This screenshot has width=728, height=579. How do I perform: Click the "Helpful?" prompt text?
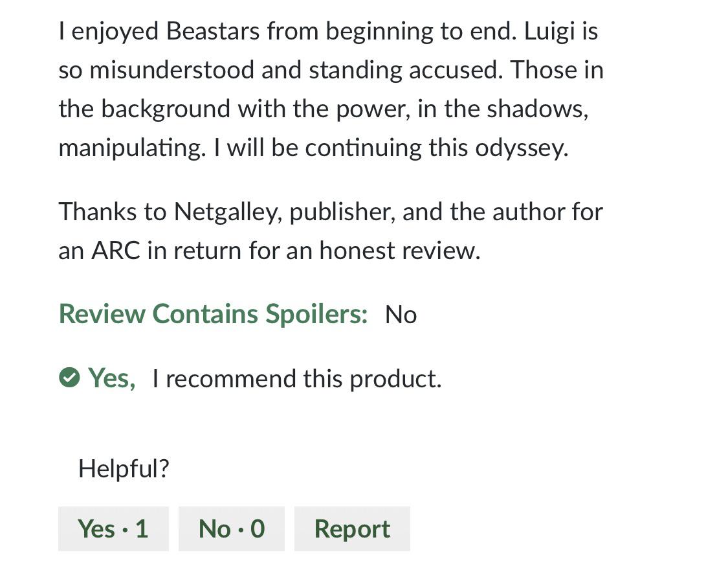[x=122, y=468]
